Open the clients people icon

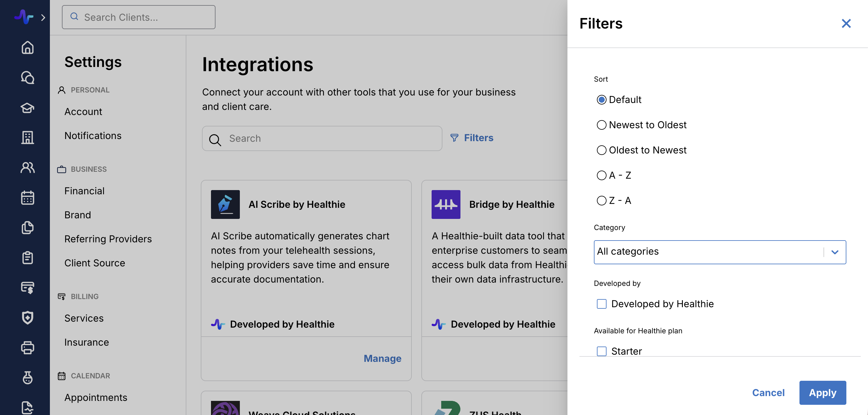point(27,167)
